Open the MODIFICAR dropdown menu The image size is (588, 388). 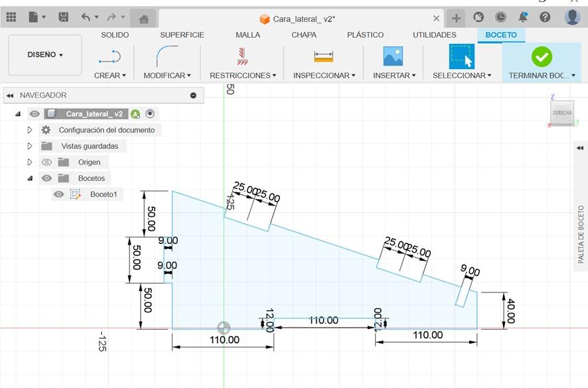(x=167, y=76)
